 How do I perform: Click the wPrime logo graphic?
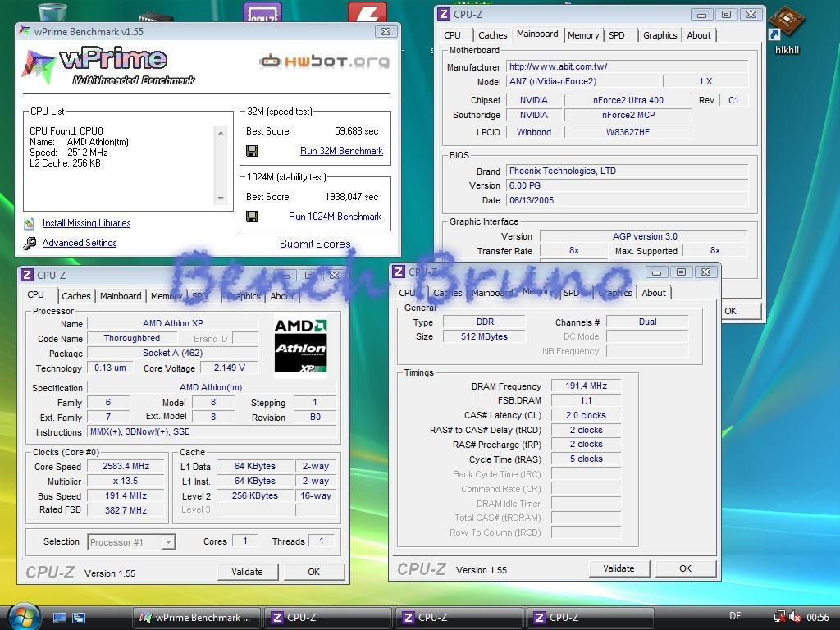108,66
